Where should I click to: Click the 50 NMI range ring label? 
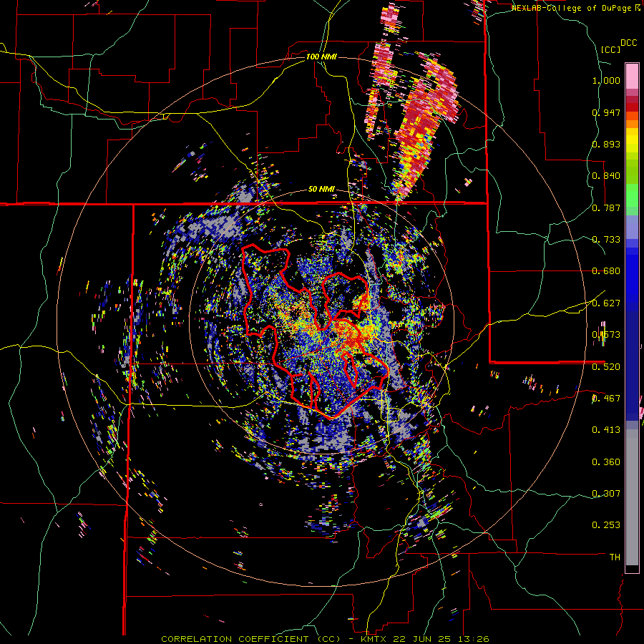pyautogui.click(x=321, y=189)
